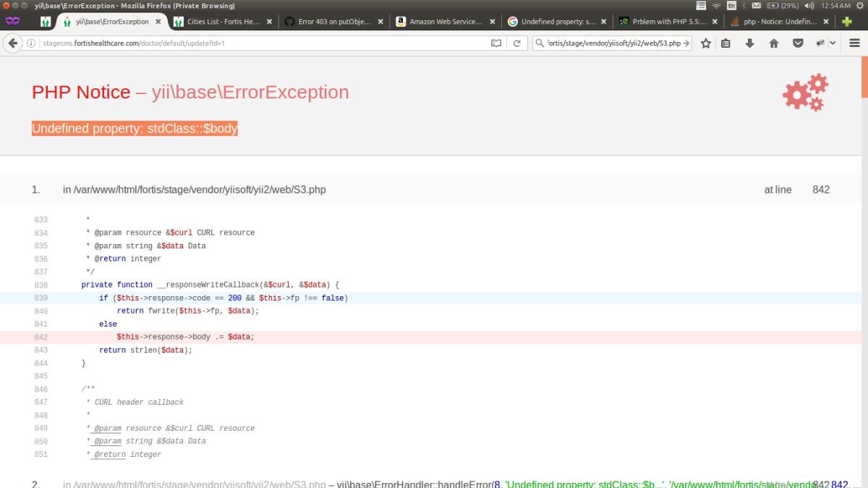Image resolution: width=868 pixels, height=488 pixels.
Task: Open Prblem with PHP 5.5 tab
Action: click(668, 22)
